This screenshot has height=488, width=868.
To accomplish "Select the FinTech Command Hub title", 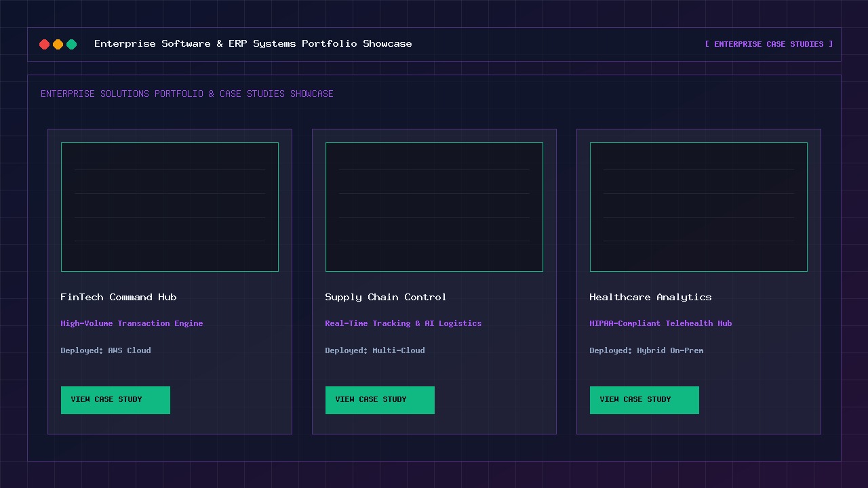I will 119,297.
